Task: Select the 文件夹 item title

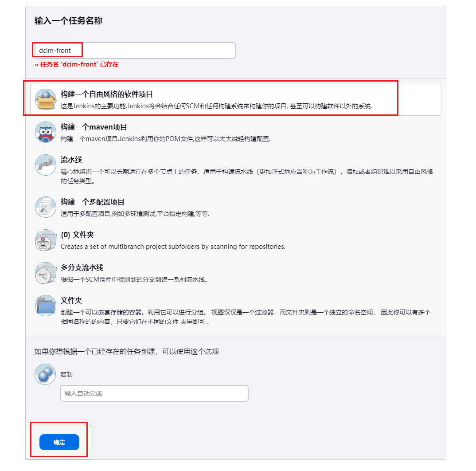Action: point(71,301)
